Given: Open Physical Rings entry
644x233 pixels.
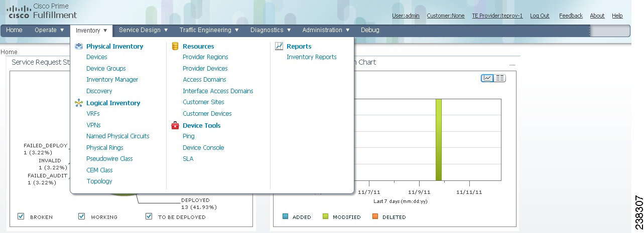Looking at the screenshot, I should [104, 148].
